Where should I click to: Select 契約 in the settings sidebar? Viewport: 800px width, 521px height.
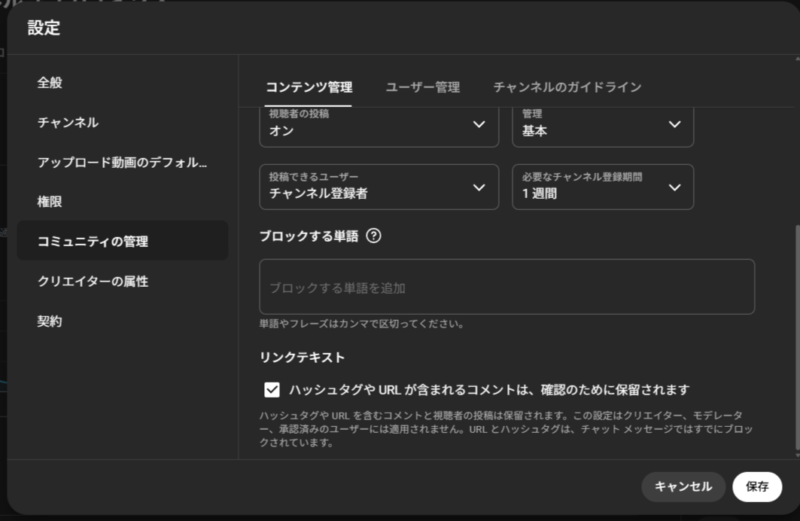point(50,321)
